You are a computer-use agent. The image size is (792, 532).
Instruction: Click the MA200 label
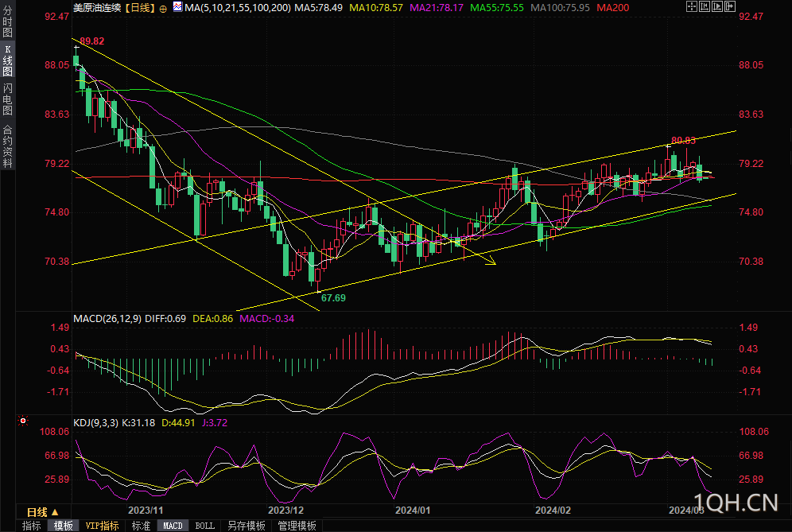(613, 8)
